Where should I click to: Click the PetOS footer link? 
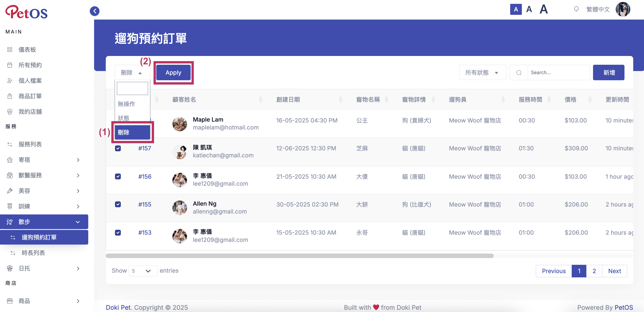tap(624, 307)
